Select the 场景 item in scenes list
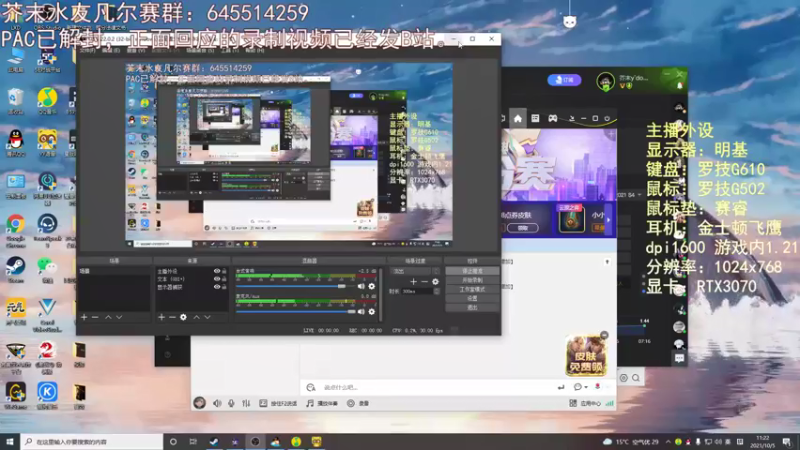Screen dimensions: 800x450 tap(114, 271)
